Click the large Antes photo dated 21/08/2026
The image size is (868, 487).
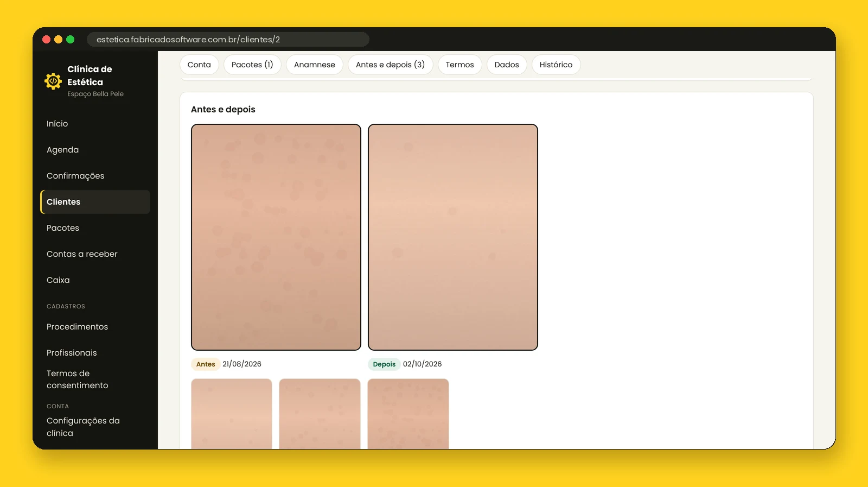tap(276, 237)
